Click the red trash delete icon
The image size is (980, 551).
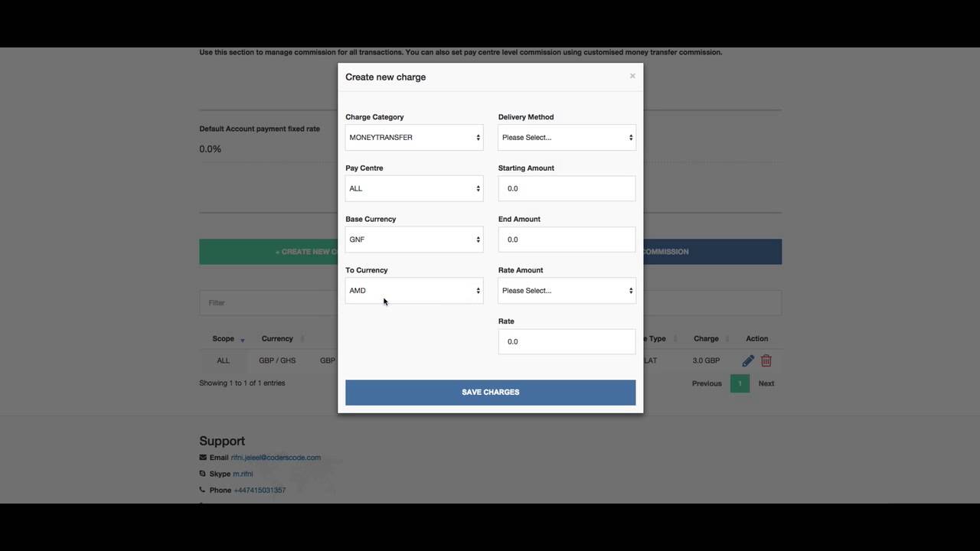(x=766, y=360)
